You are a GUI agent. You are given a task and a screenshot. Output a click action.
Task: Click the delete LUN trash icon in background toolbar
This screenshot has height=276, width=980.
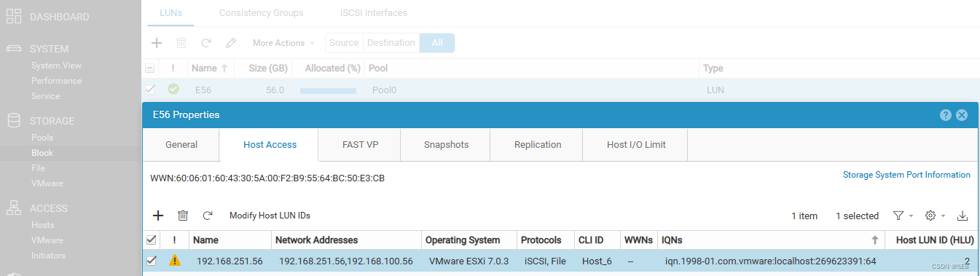coord(181,43)
